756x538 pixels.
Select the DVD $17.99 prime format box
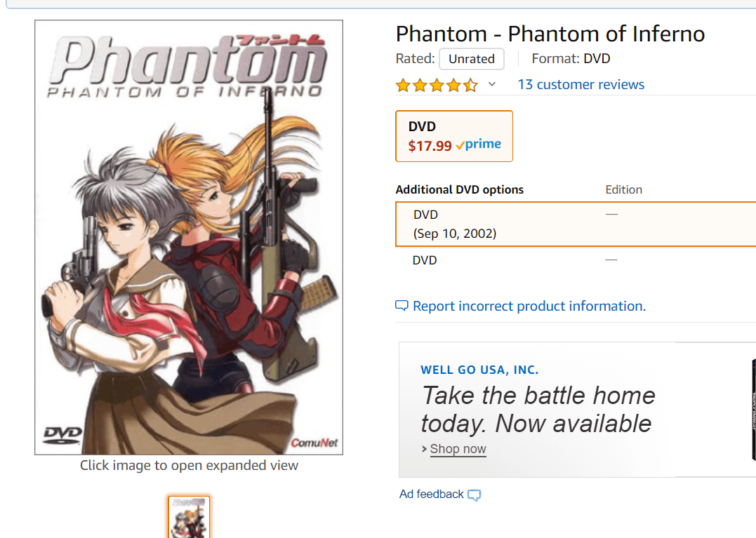point(454,136)
